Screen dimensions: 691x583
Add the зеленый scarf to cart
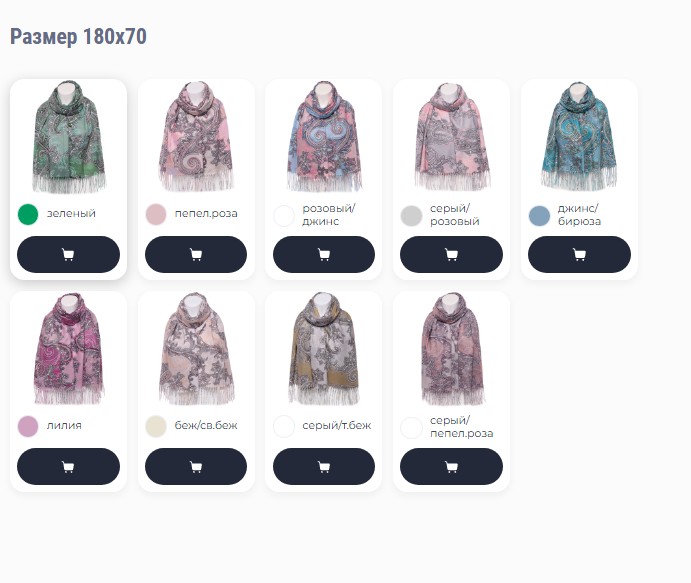[68, 254]
